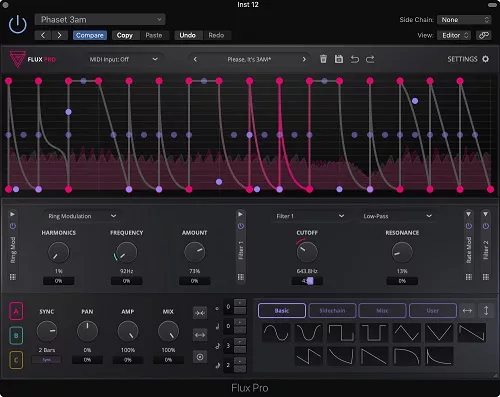Increase the whole note count stepper
Screen dimensions: 500x397
click(x=240, y=303)
